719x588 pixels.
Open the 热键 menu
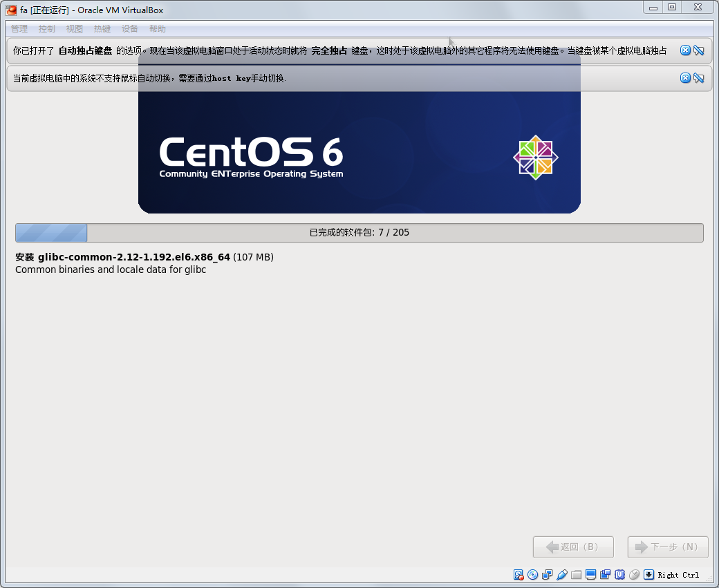pos(102,29)
